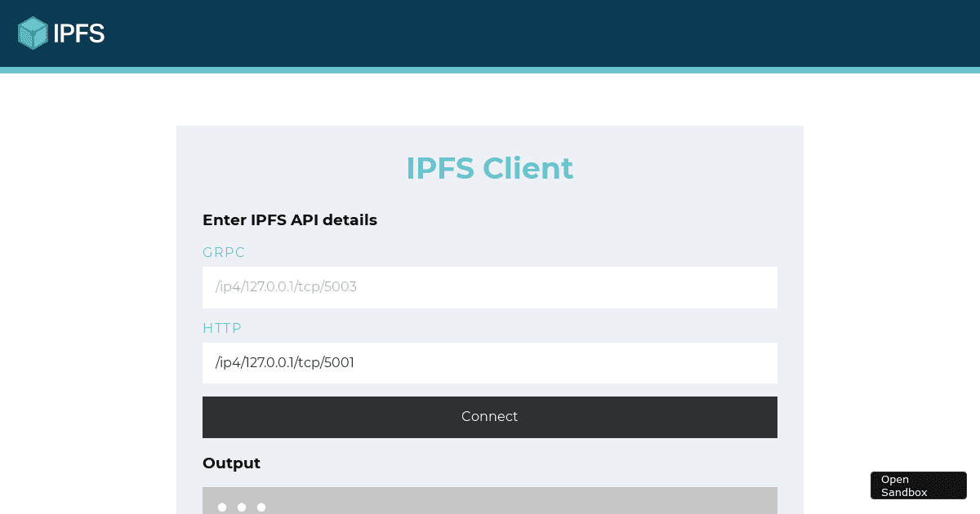Screen dimensions: 980x514
Task: Click the Output section heading
Action: pyautogui.click(x=231, y=463)
